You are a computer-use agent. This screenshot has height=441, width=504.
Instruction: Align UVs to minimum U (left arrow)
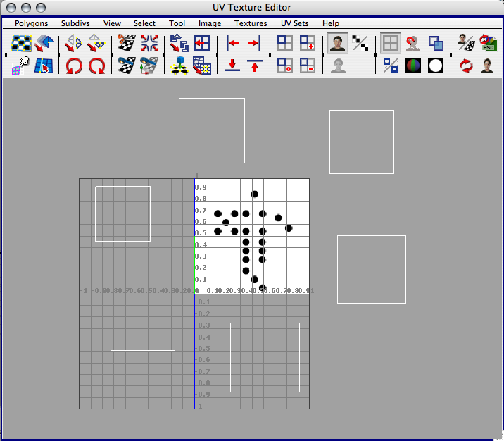(232, 43)
